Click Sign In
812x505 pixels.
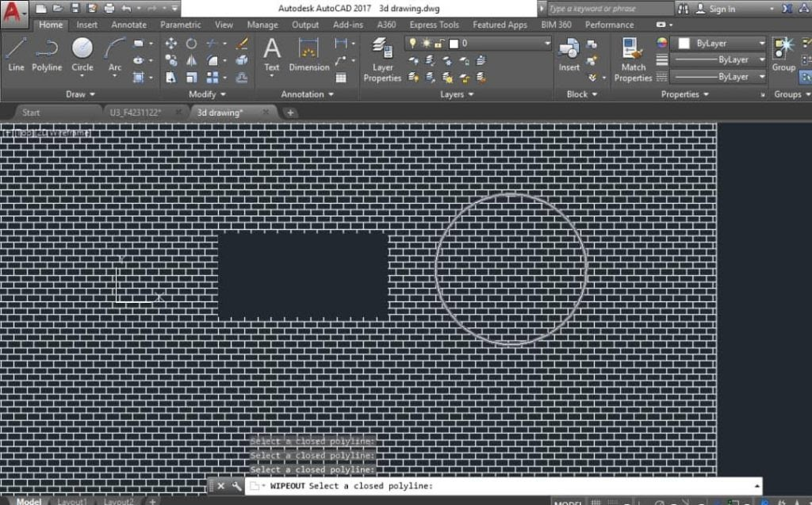tap(722, 9)
